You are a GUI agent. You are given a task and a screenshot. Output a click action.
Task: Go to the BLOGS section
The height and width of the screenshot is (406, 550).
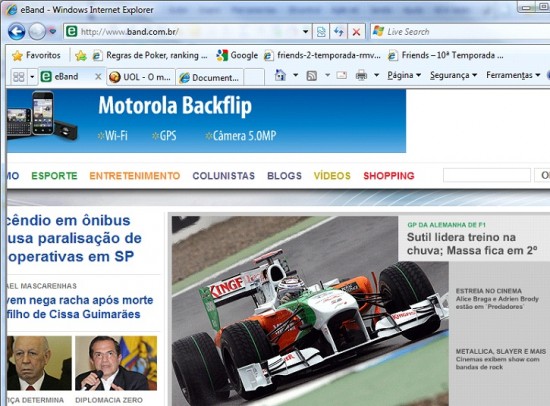[284, 176]
